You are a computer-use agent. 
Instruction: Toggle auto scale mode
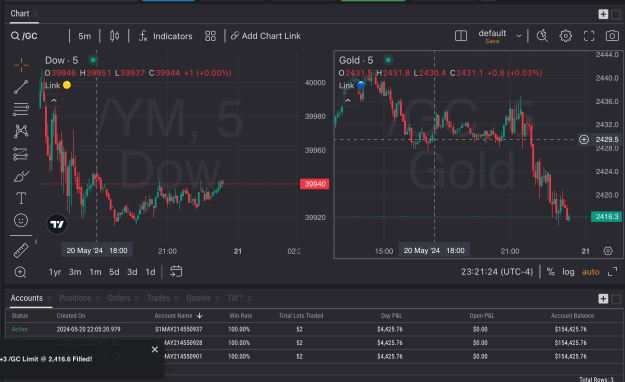[591, 272]
